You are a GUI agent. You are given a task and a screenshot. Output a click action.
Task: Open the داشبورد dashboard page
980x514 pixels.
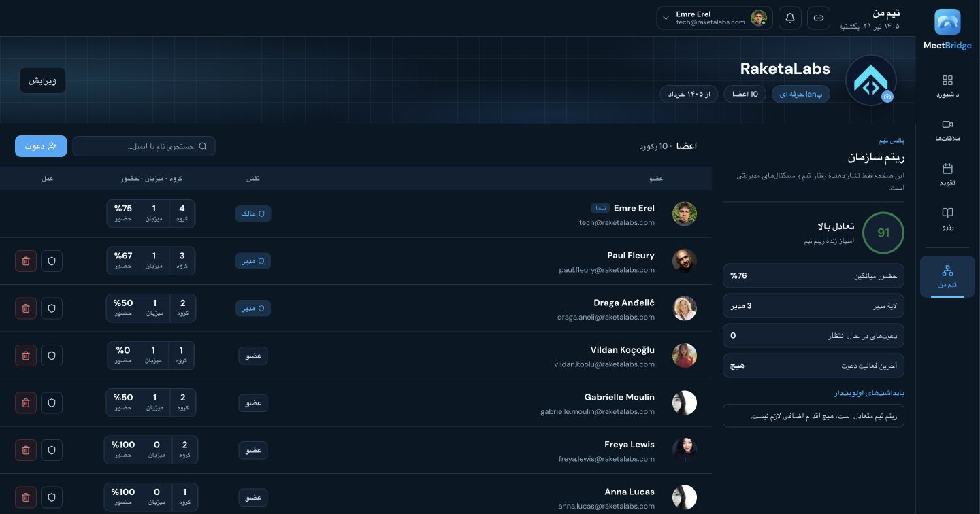[947, 86]
